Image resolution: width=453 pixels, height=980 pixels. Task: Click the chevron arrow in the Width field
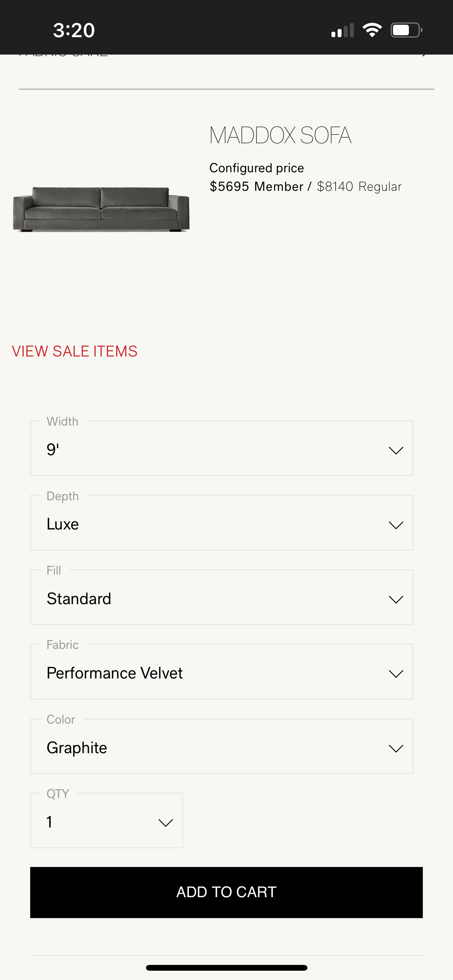click(x=396, y=451)
